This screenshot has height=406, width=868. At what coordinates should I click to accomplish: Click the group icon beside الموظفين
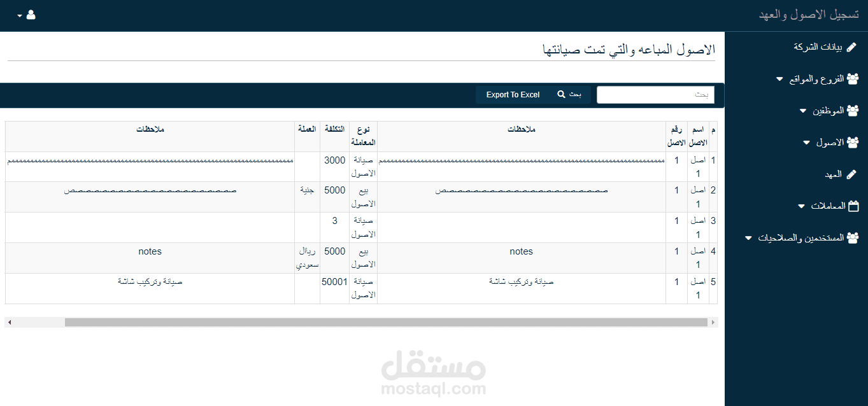click(x=853, y=111)
